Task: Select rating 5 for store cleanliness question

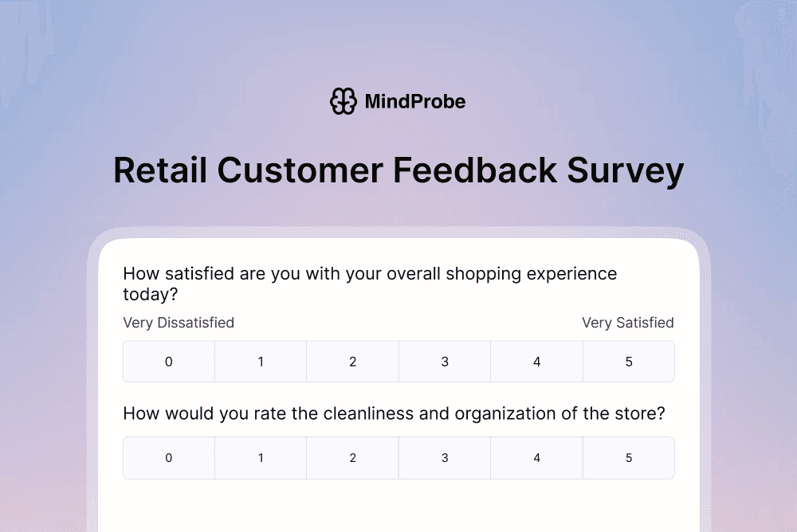Action: coord(628,458)
